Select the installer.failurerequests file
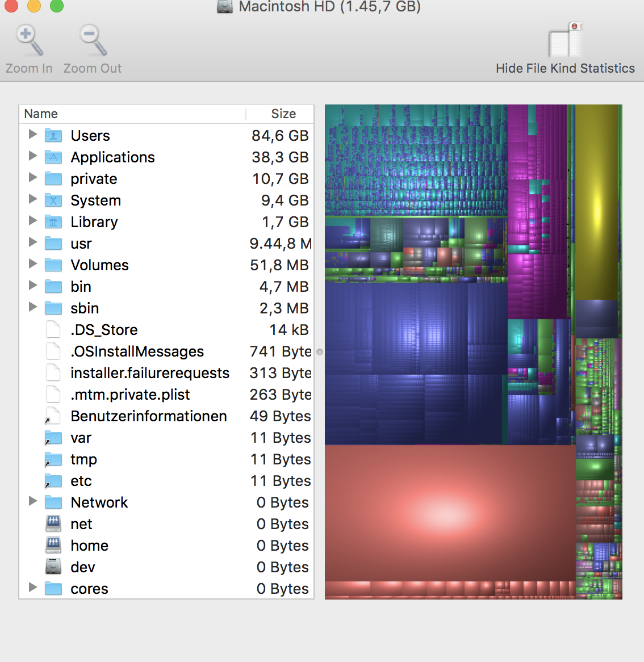The height and width of the screenshot is (662, 644). [x=149, y=373]
